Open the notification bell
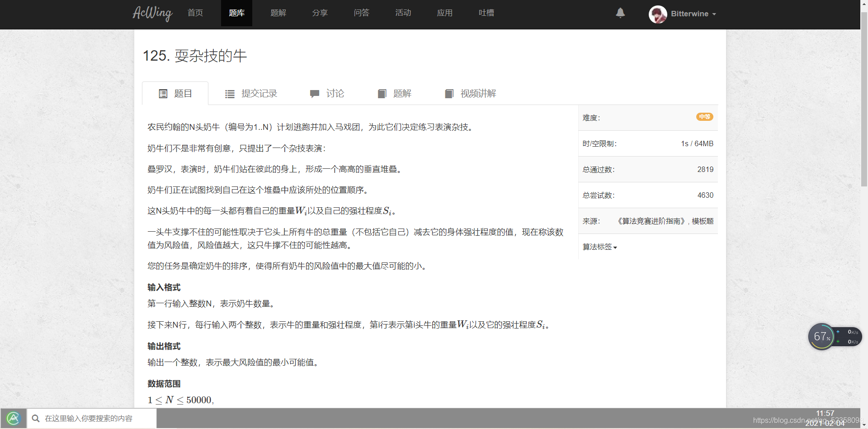 (620, 13)
